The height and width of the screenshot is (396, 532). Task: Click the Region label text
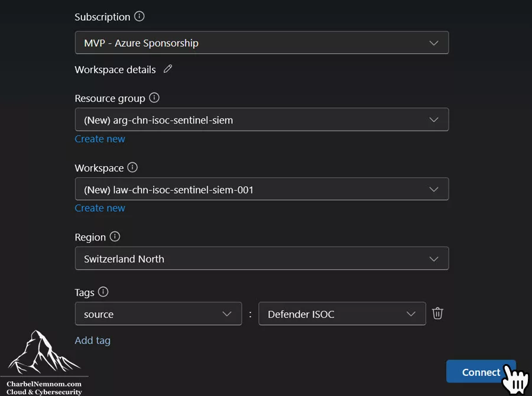pos(90,237)
